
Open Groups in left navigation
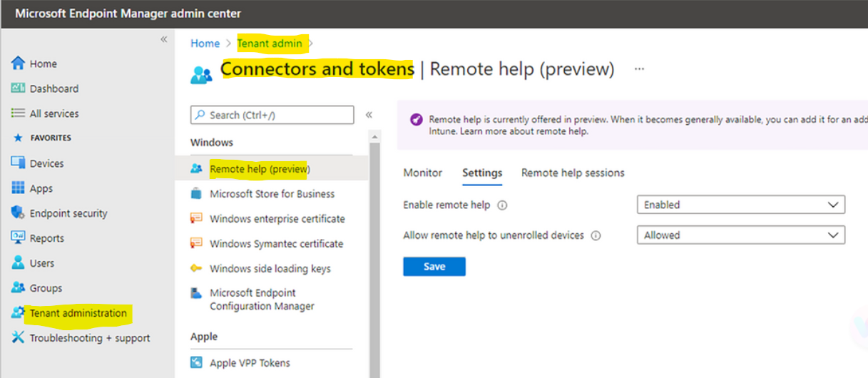click(46, 288)
